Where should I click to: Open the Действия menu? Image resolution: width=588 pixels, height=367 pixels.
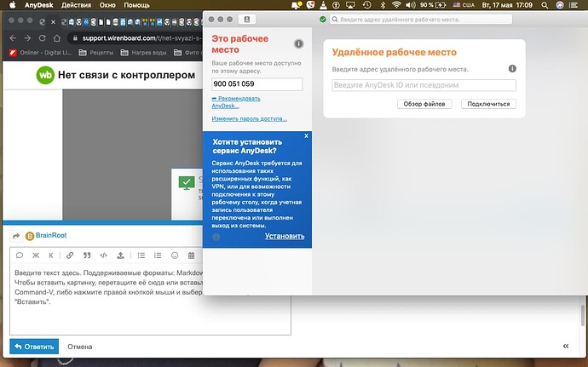[x=76, y=5]
